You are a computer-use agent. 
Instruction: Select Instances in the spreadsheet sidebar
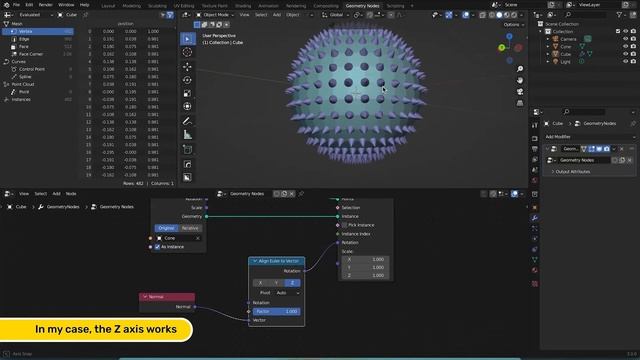click(x=38, y=100)
